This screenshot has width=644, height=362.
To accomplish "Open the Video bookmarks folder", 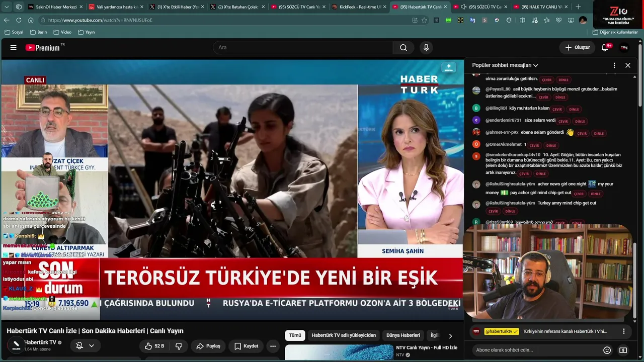I will (x=62, y=32).
